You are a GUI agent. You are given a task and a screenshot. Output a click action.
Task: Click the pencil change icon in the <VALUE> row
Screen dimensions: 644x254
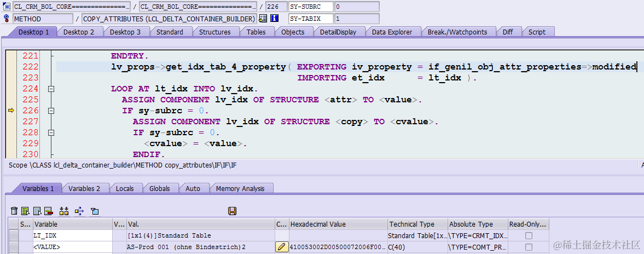(282, 247)
